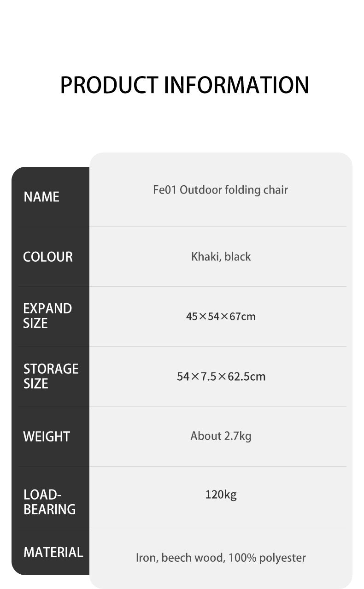Click the word Khaki

[205, 257]
